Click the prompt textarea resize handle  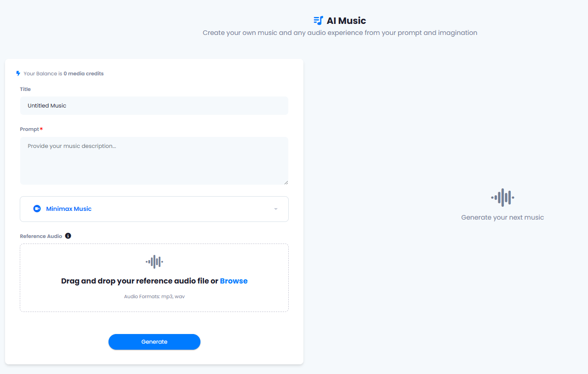pyautogui.click(x=285, y=182)
